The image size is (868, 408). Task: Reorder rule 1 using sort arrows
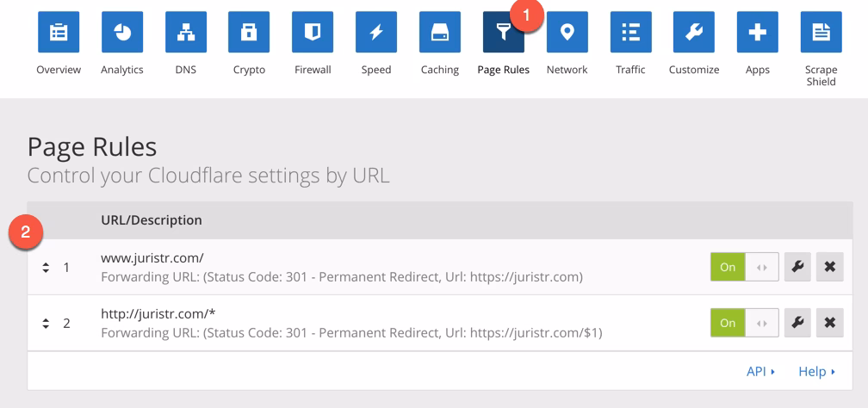point(46,268)
